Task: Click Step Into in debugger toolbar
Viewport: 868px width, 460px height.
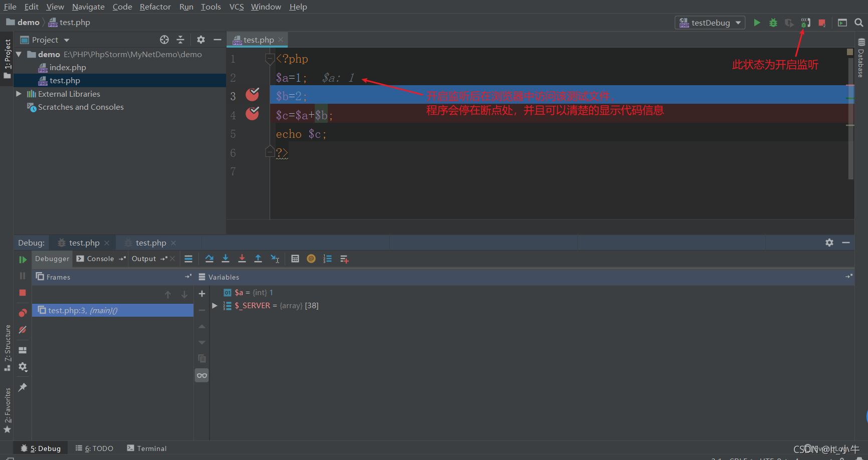Action: (226, 259)
